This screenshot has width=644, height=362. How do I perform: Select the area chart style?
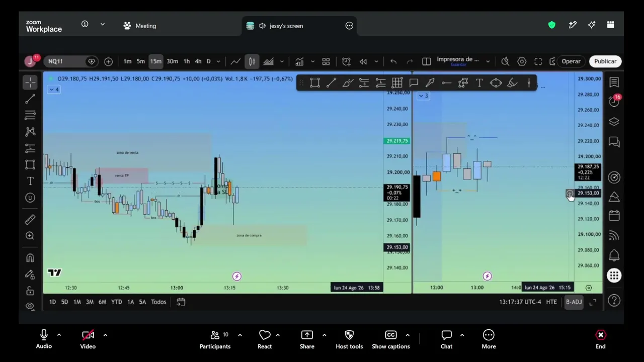click(268, 61)
